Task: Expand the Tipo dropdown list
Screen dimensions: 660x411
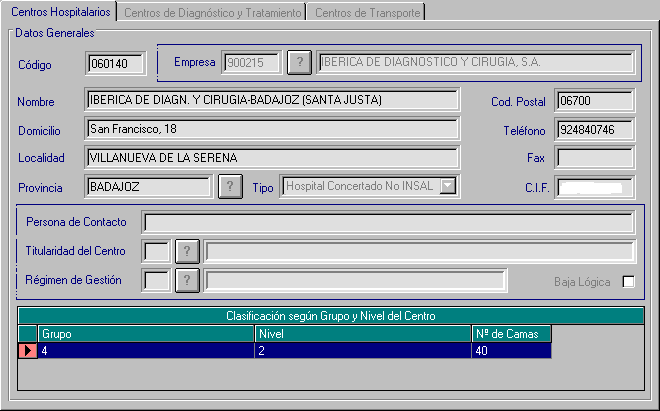Action: click(x=448, y=186)
